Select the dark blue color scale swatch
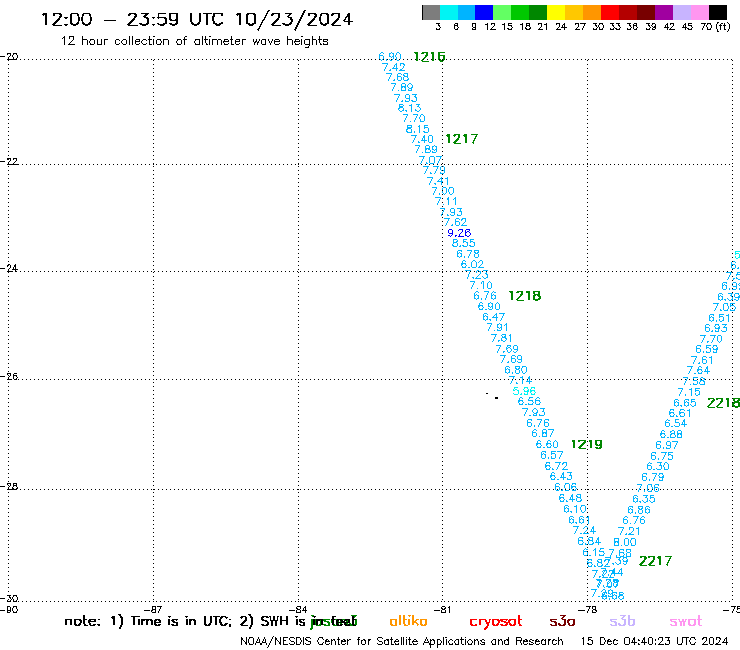 point(484,12)
